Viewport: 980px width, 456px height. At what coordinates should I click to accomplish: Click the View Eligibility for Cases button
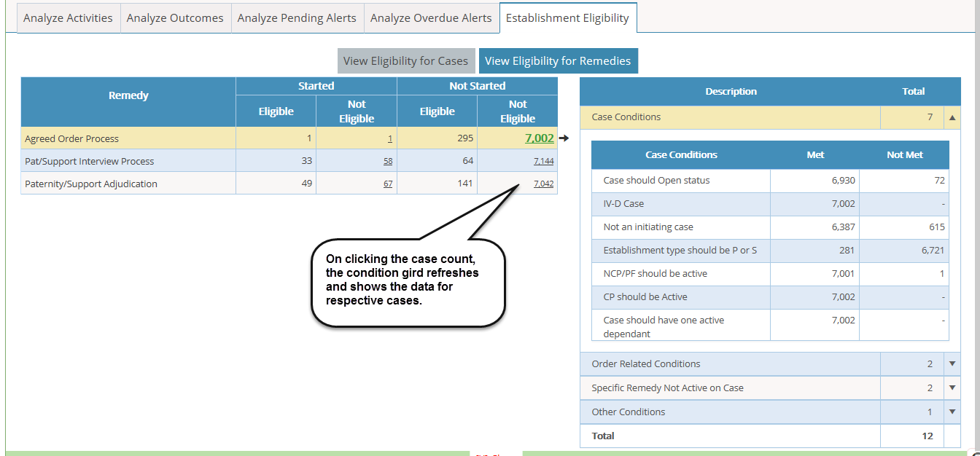[406, 61]
